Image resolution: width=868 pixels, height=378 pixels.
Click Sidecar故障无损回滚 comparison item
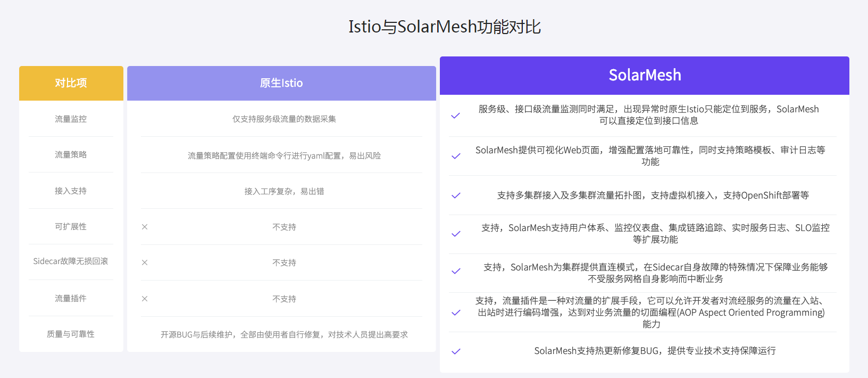[71, 261]
